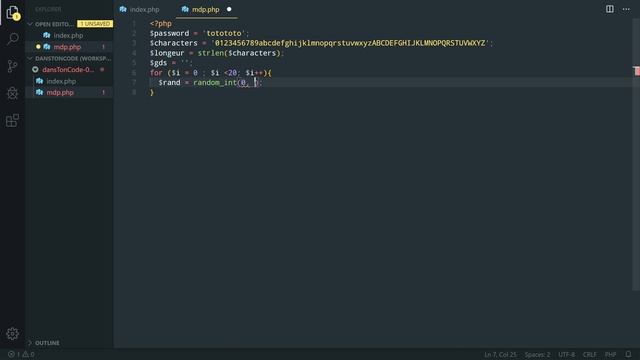The height and width of the screenshot is (360, 640).
Task: Select language mode PHP in status bar
Action: point(611,354)
